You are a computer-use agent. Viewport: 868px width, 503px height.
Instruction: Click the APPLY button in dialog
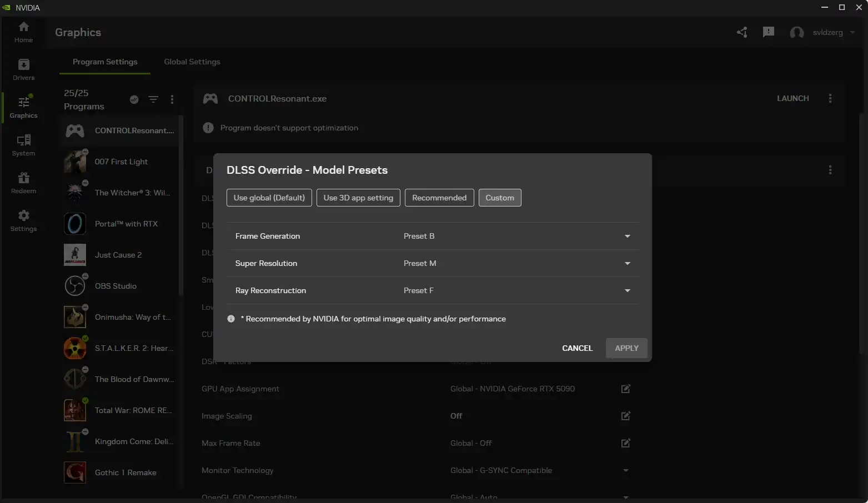(x=626, y=348)
